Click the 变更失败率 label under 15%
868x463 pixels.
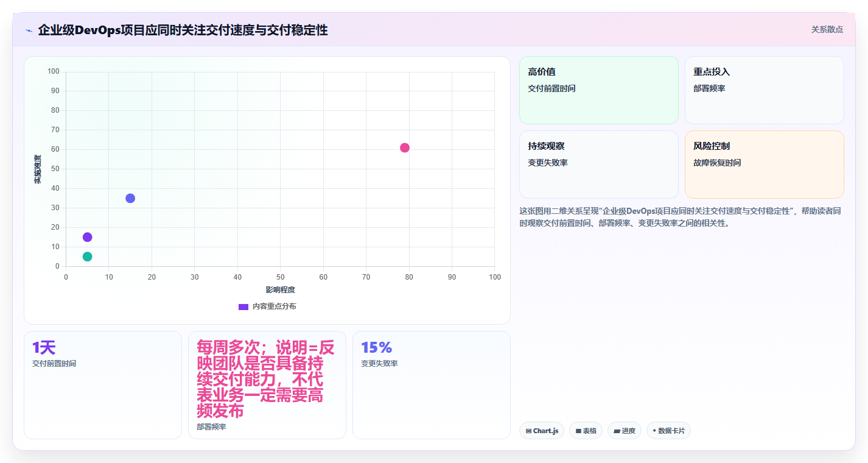(x=379, y=364)
